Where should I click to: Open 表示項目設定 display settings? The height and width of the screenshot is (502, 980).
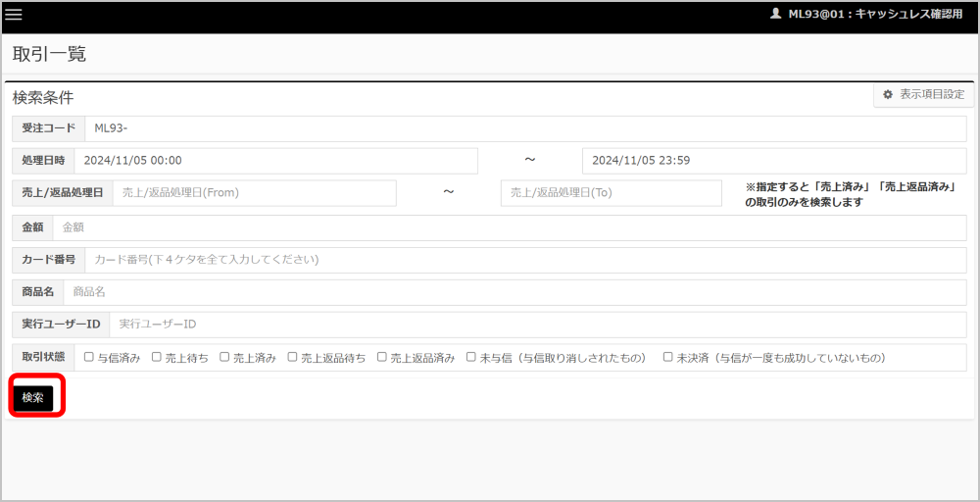923,95
